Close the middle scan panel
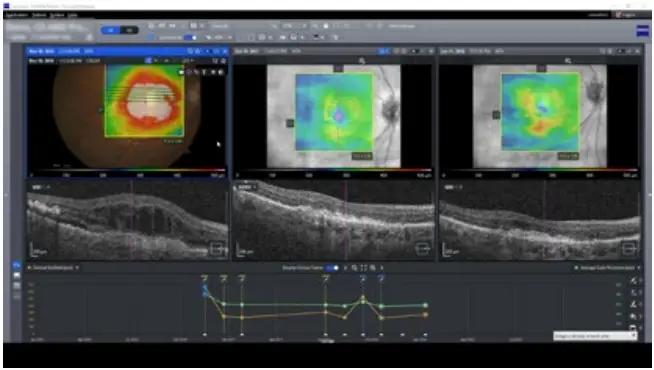This screenshot has width=654, height=370. coord(431,51)
